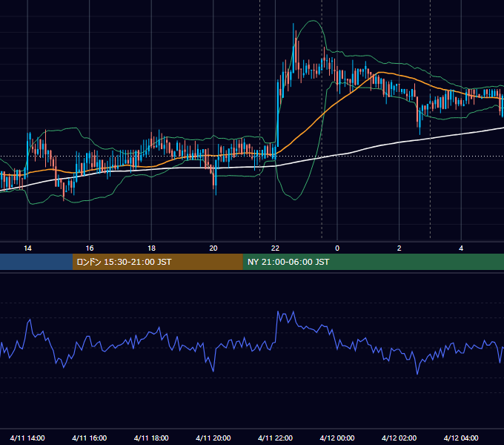Click the 20 hour axis label

pos(213,248)
